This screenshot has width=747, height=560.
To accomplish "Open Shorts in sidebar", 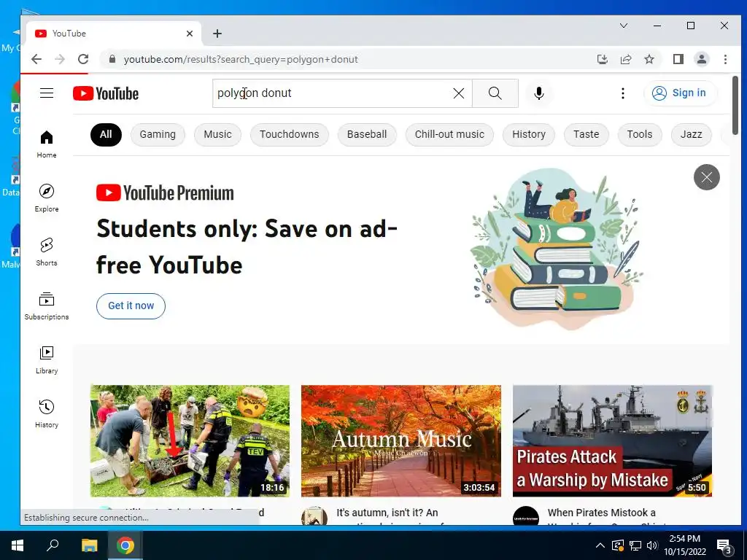I will (x=47, y=252).
